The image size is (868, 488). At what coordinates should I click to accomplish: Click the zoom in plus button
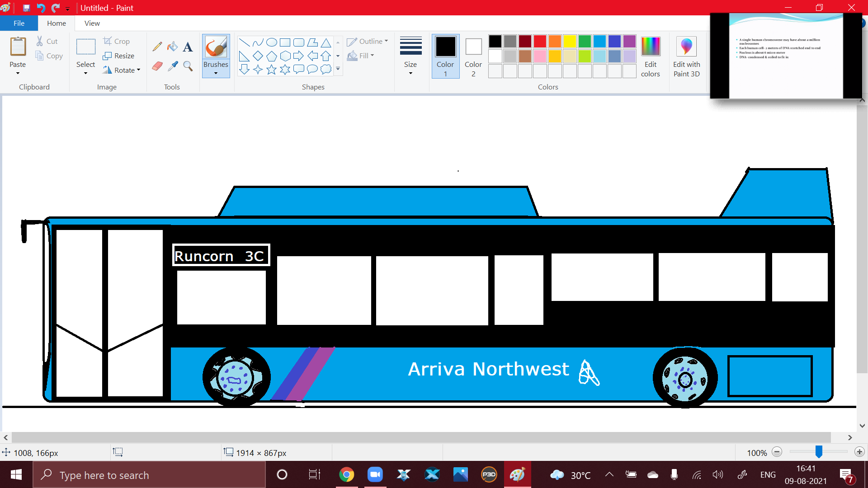coord(859,452)
